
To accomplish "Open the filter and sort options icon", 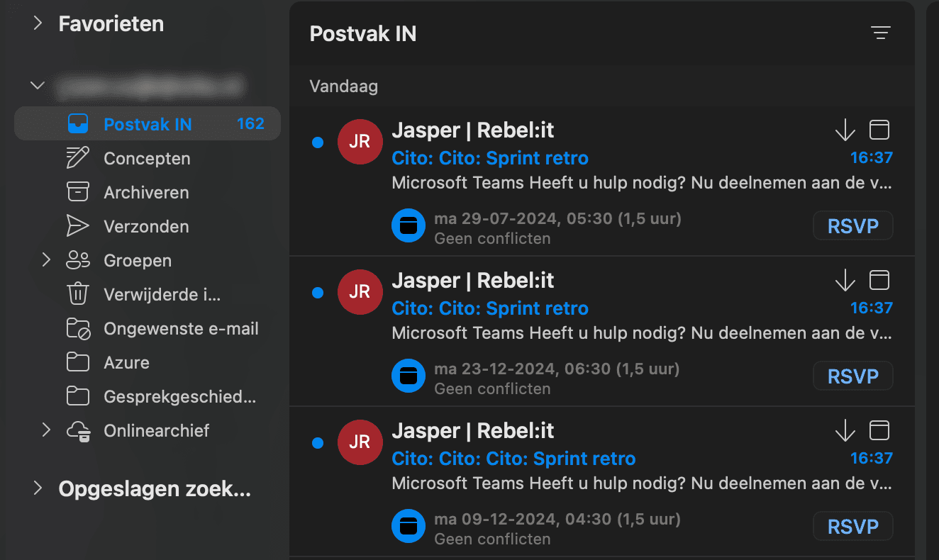I will click(880, 33).
